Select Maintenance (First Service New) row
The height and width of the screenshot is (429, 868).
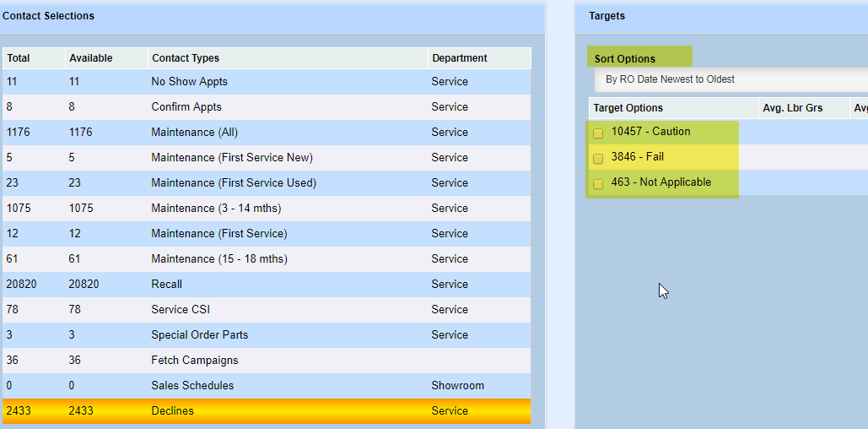(232, 158)
